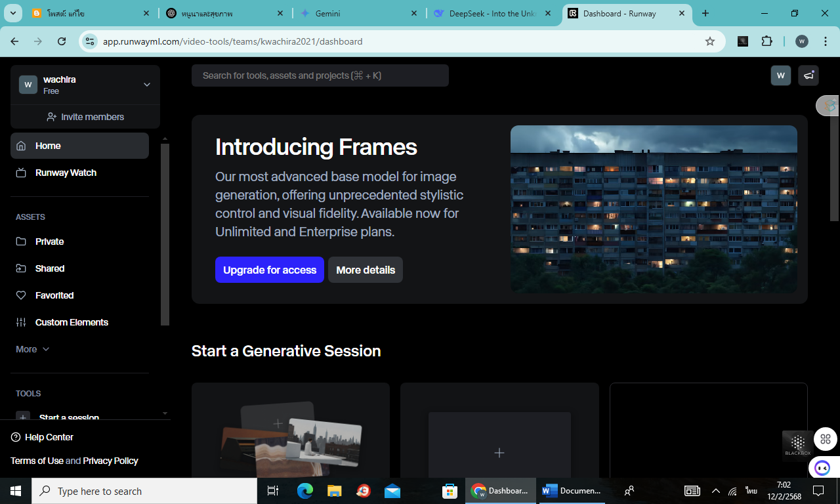Launch Microsoft Edge from taskbar

[305, 491]
